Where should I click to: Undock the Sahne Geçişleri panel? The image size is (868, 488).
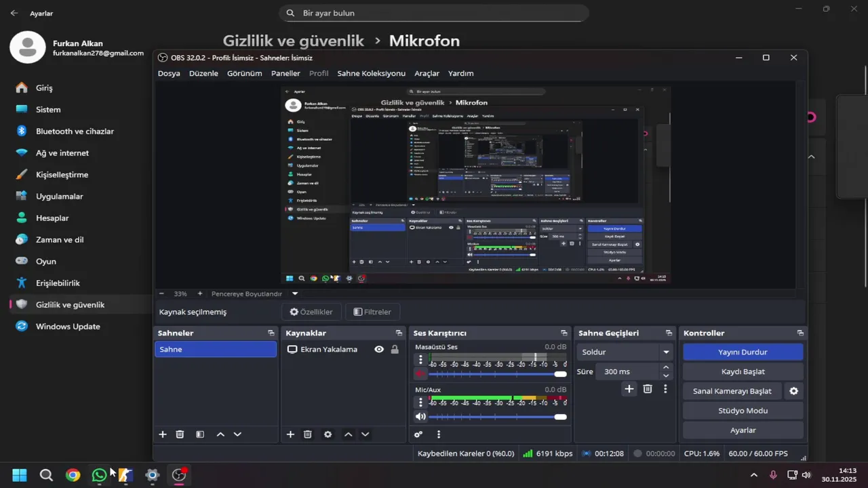tap(669, 333)
